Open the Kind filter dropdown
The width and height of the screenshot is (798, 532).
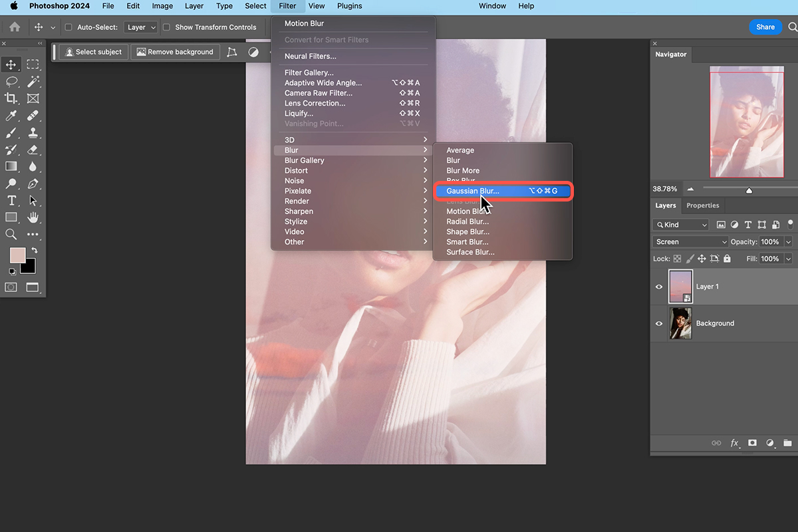681,225
